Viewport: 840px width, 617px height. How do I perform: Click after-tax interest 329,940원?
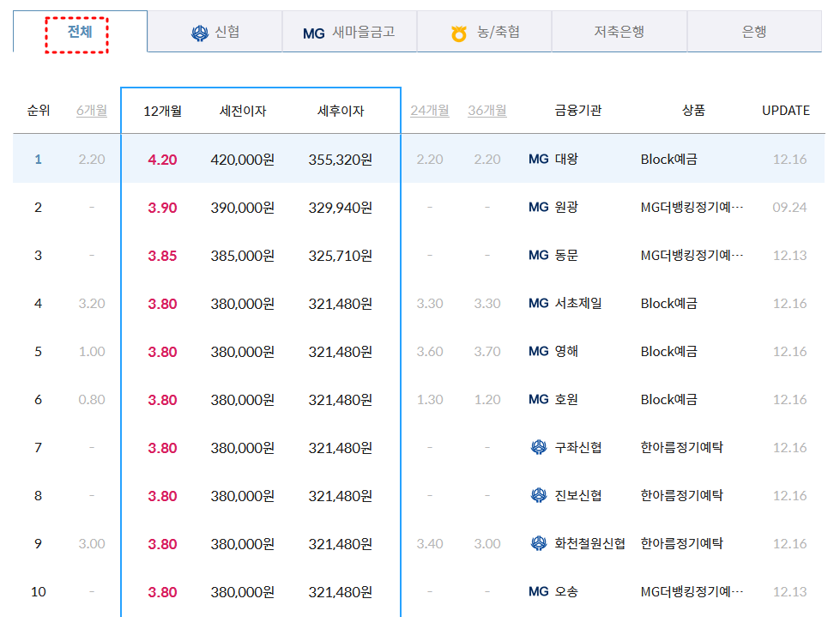[x=340, y=208]
